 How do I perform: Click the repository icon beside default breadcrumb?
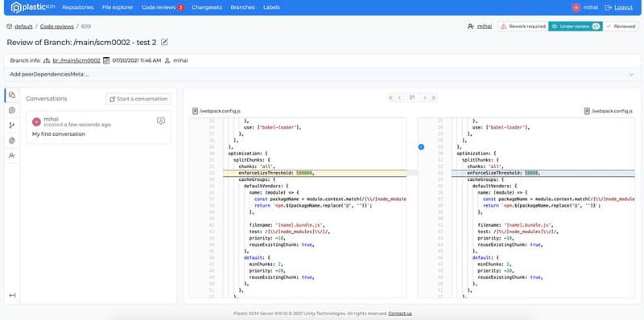[x=10, y=27]
